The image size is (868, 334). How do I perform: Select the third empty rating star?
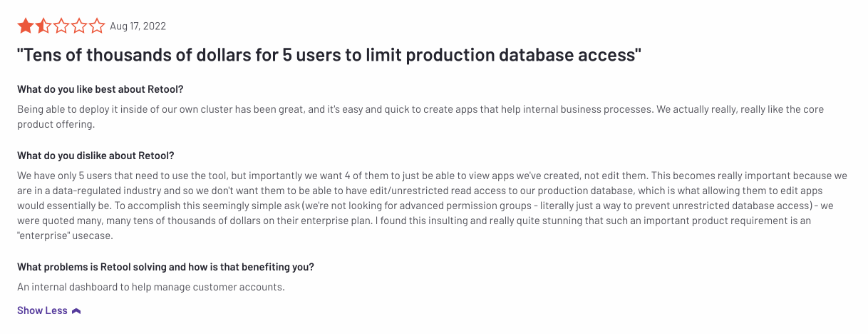pos(61,26)
